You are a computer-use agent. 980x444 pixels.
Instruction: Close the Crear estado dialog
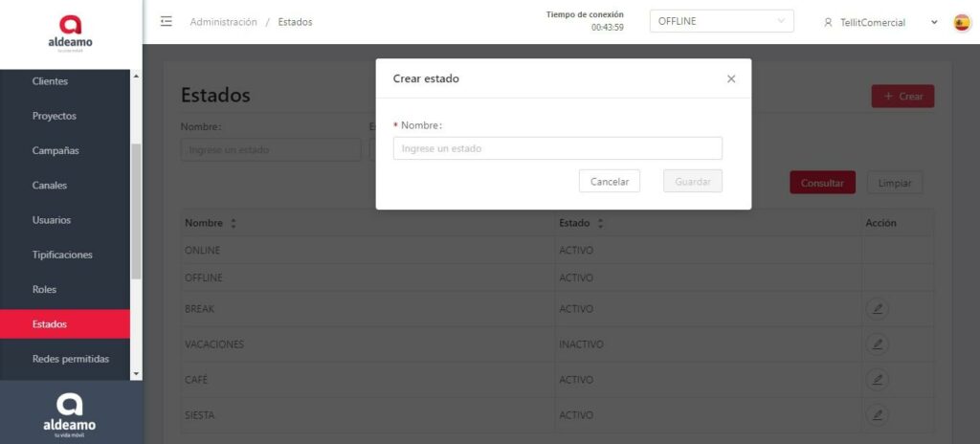pos(731,78)
